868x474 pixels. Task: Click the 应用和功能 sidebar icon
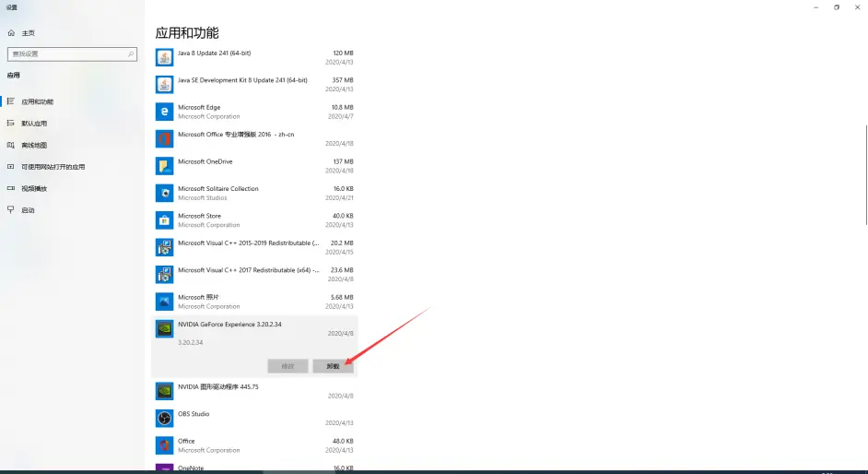(10, 101)
